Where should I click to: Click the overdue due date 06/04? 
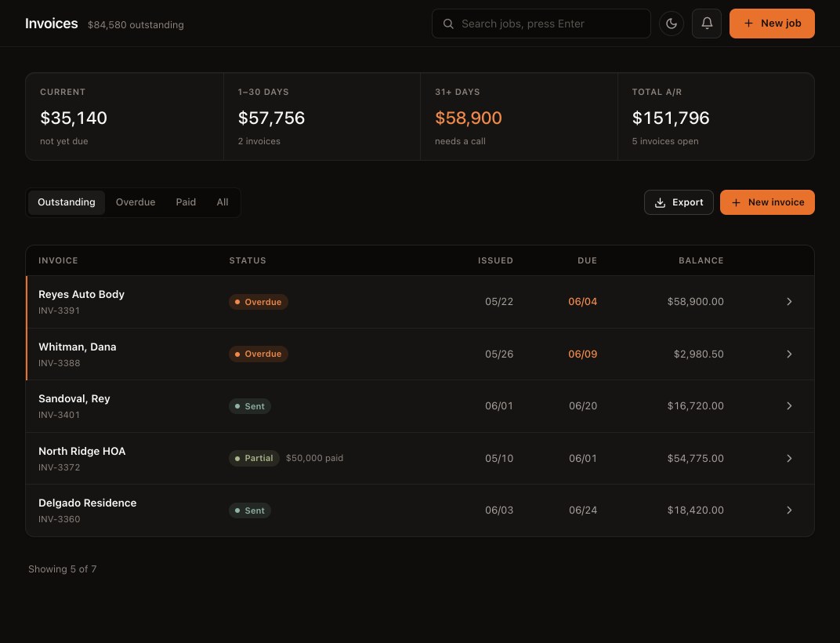(583, 302)
